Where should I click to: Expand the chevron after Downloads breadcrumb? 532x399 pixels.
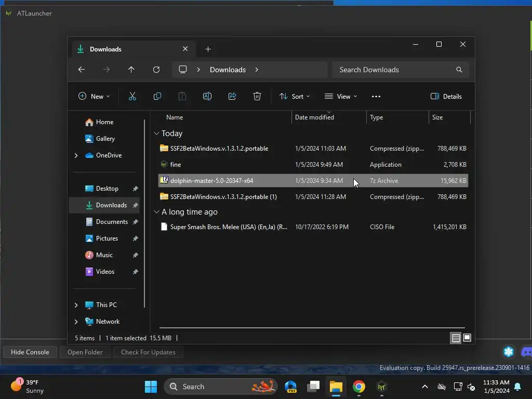tap(257, 70)
